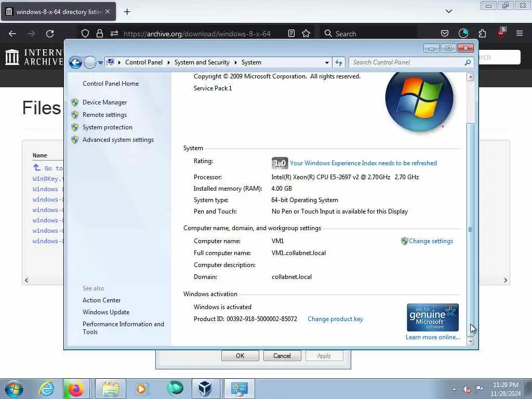
Task: Click the System protection shield icon
Action: [75, 127]
